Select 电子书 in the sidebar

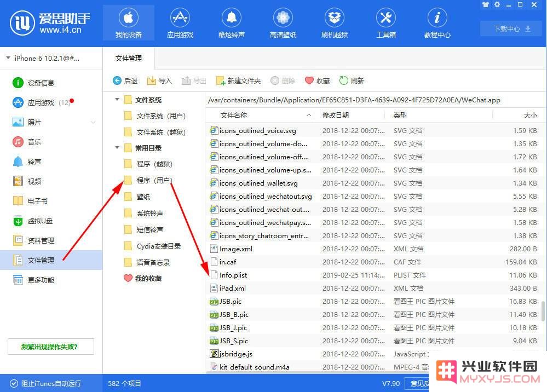click(51, 201)
